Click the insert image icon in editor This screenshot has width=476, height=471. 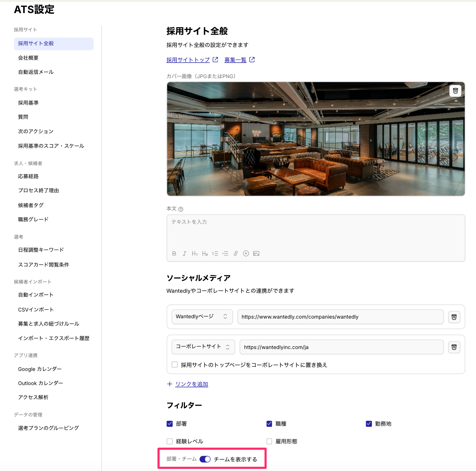(x=256, y=254)
